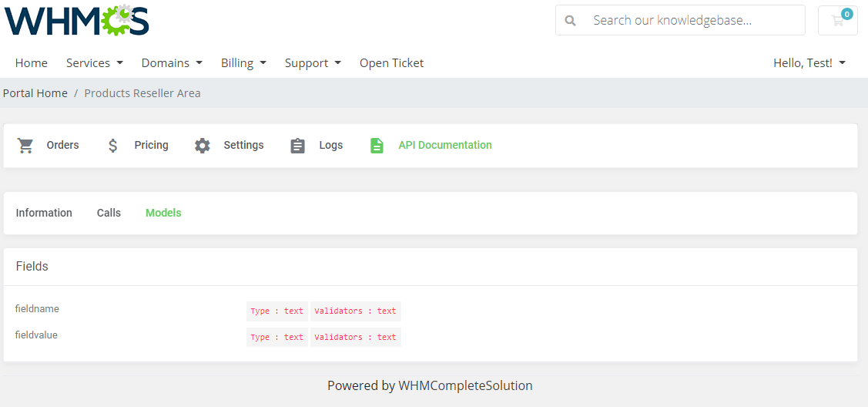Click the WHMCS logo

[76, 21]
